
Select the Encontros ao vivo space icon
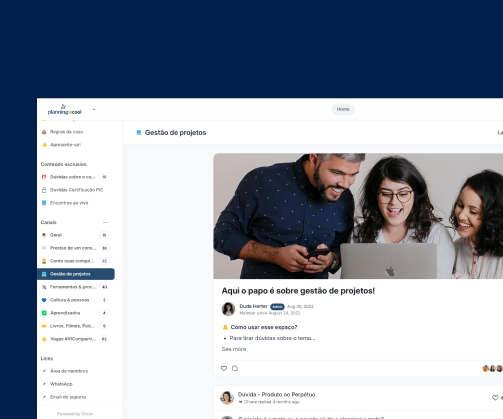pos(44,203)
